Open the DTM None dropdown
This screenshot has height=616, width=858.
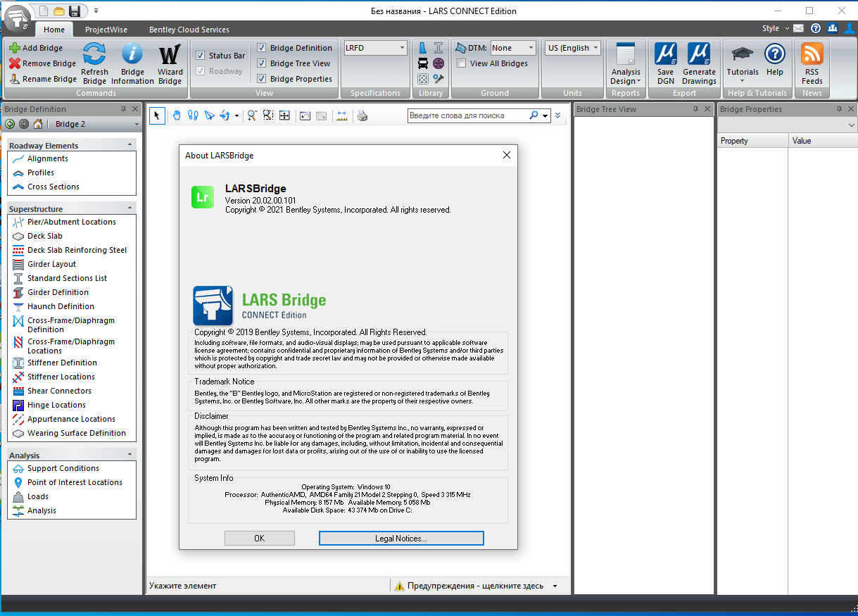[513, 48]
